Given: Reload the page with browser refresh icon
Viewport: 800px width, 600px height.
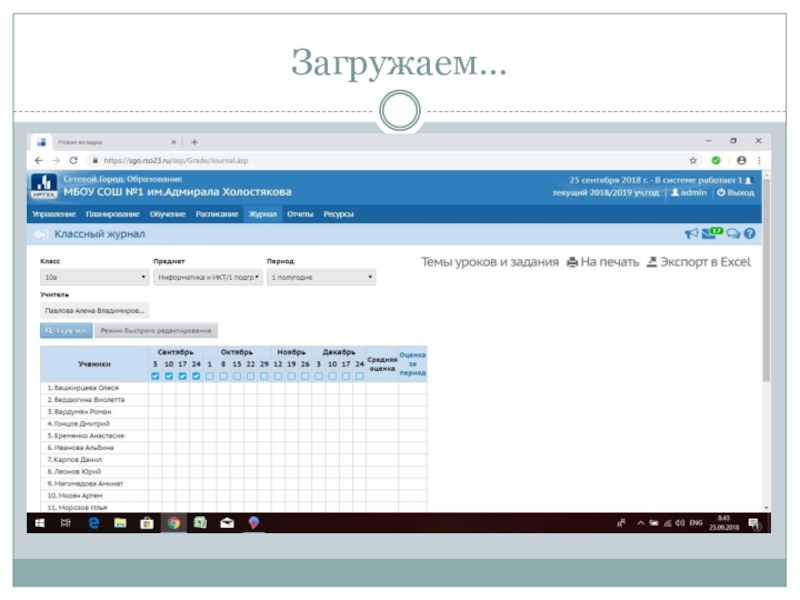Looking at the screenshot, I should (74, 160).
